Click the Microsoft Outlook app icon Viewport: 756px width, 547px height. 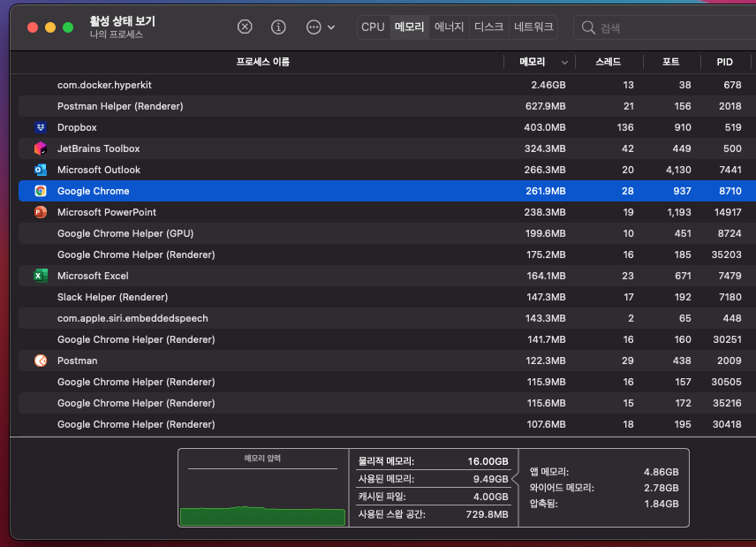pos(41,170)
